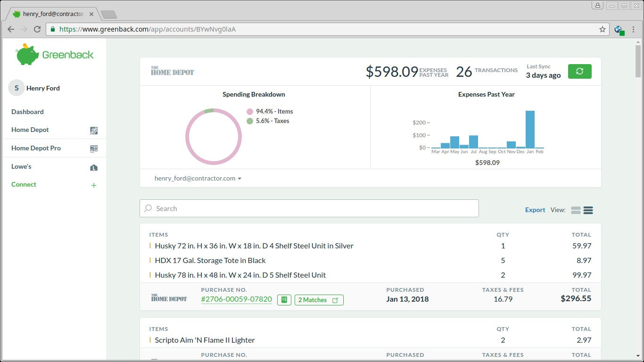This screenshot has width=644, height=362.
Task: Select Lowe's in the sidebar menu
Action: tap(21, 166)
